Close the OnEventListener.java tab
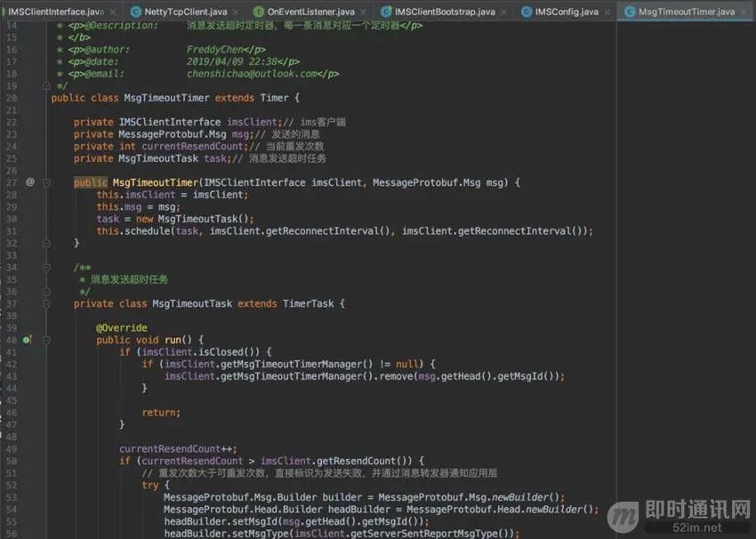 (x=363, y=12)
